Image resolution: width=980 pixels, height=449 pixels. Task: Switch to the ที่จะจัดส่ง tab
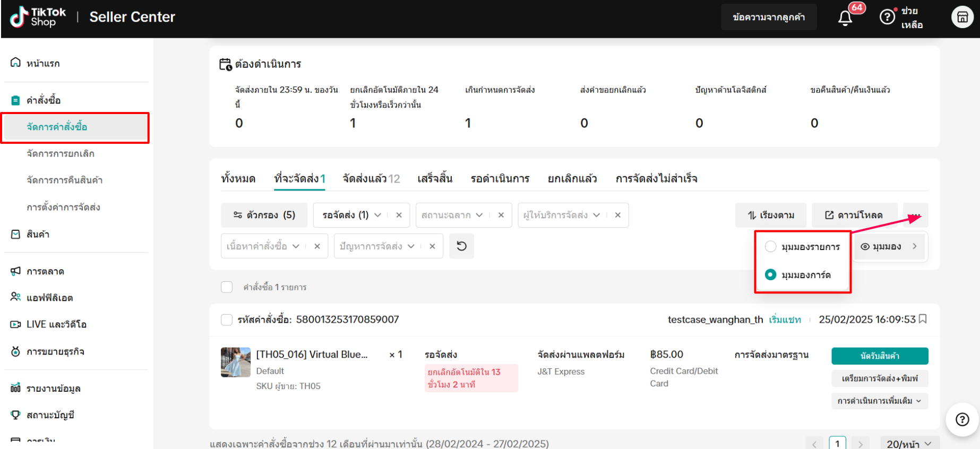click(299, 179)
